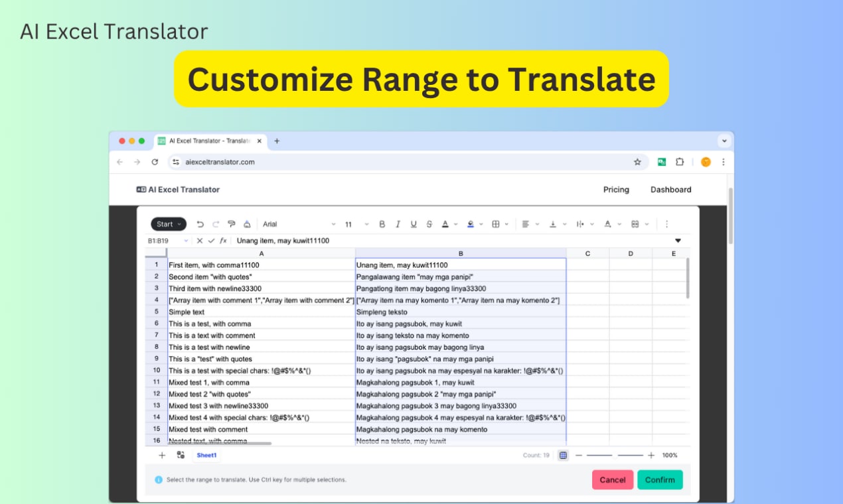Open a new browser tab

click(x=277, y=141)
